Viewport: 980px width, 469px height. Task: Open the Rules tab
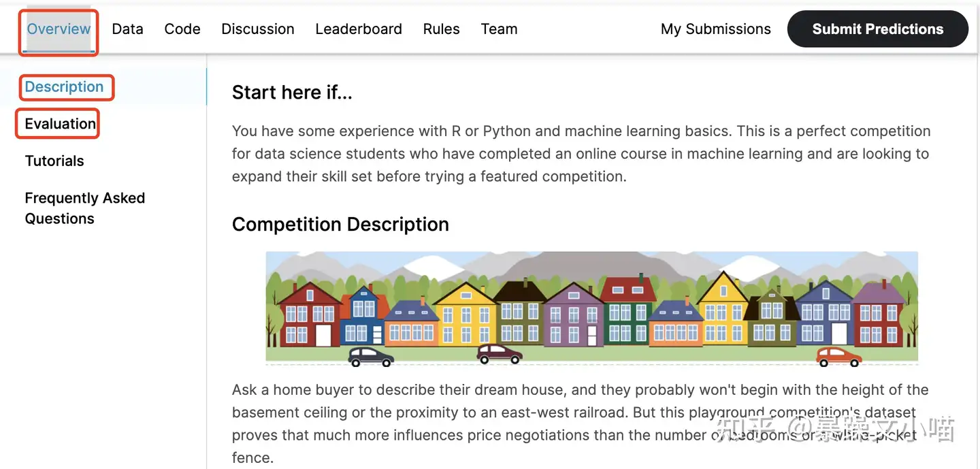(x=441, y=29)
